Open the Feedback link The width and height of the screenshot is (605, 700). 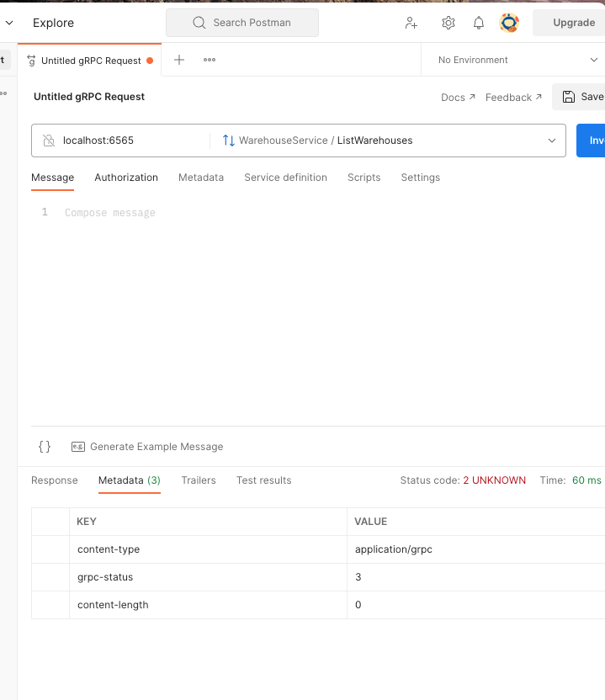point(513,98)
